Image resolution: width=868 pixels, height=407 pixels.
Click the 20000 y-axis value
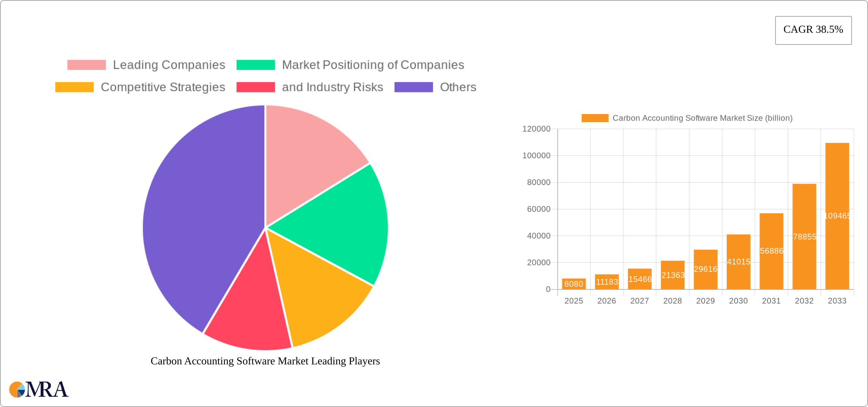pos(539,262)
